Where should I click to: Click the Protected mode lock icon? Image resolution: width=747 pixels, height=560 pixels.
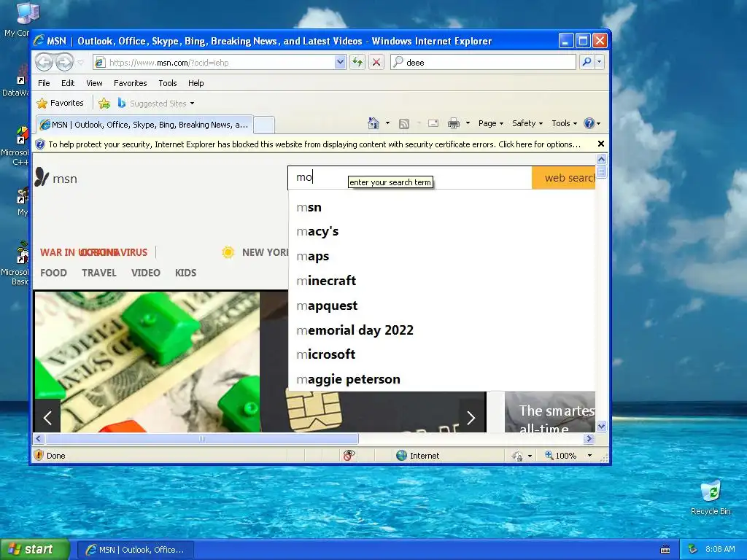[517, 456]
